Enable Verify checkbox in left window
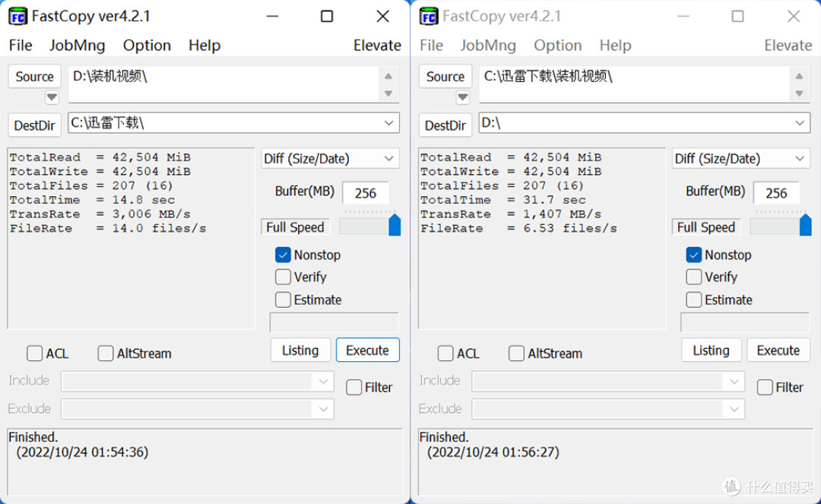The image size is (821, 504). pyautogui.click(x=283, y=277)
